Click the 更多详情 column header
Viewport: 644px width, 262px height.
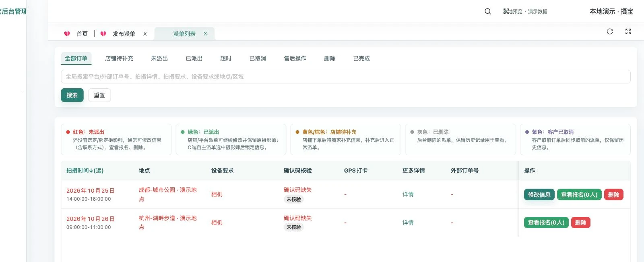tap(413, 171)
